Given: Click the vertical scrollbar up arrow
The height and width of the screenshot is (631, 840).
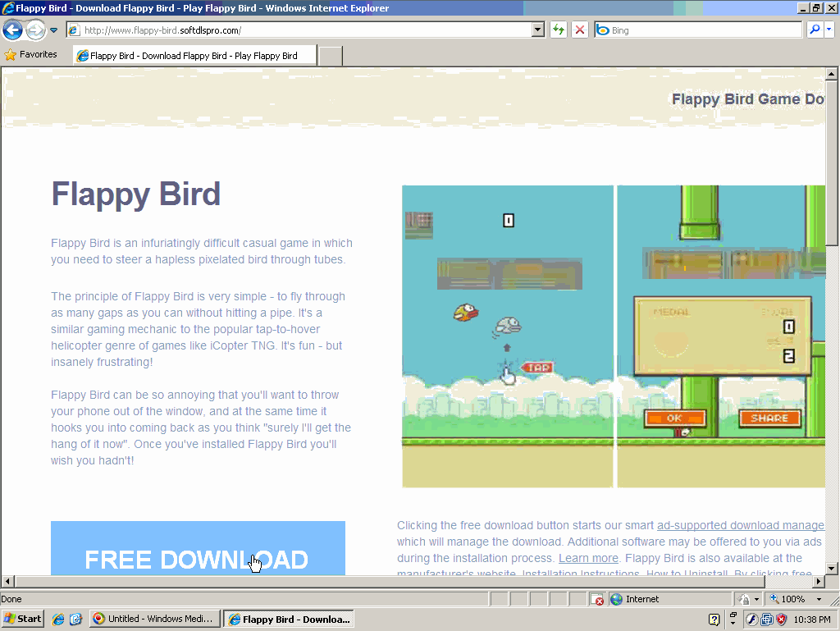Looking at the screenshot, I should (832, 73).
